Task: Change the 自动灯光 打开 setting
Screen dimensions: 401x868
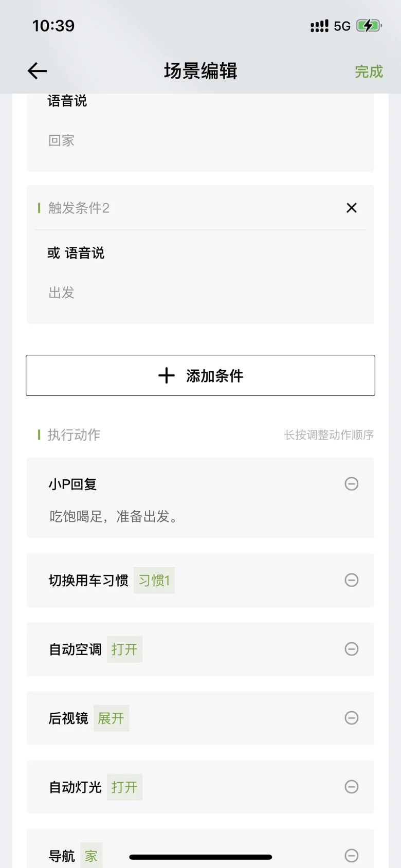Action: (x=124, y=787)
